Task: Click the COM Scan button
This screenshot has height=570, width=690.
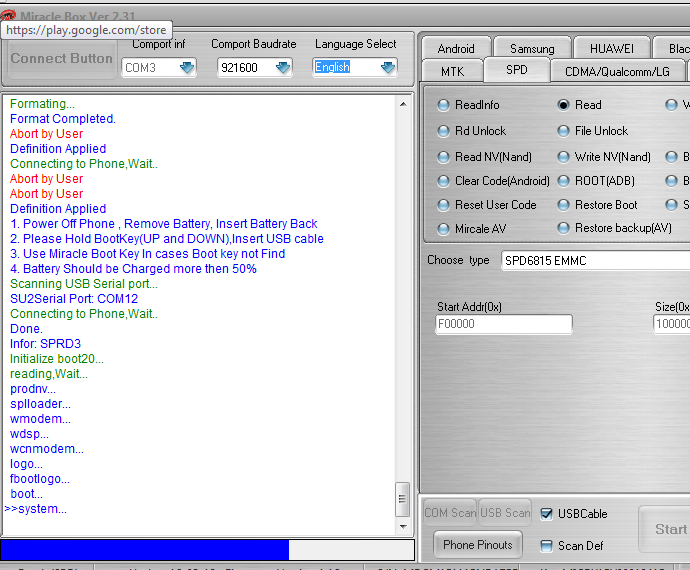Action: click(450, 513)
